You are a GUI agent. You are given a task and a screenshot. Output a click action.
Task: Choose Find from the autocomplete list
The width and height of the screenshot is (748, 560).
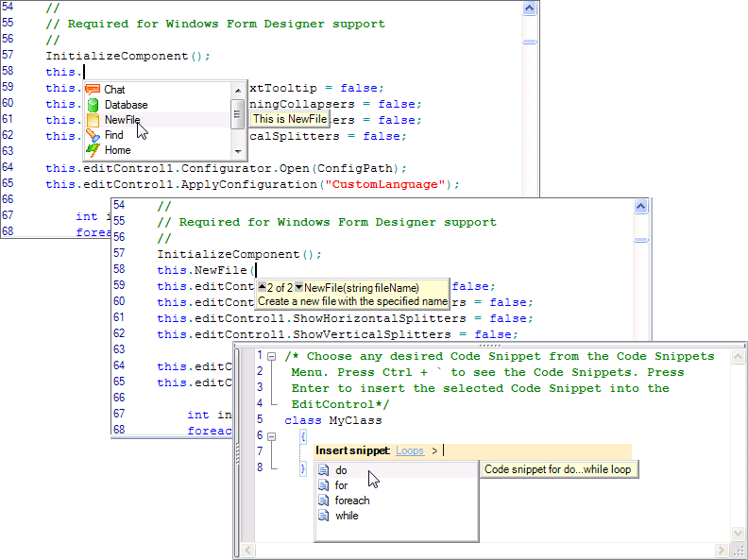158,135
